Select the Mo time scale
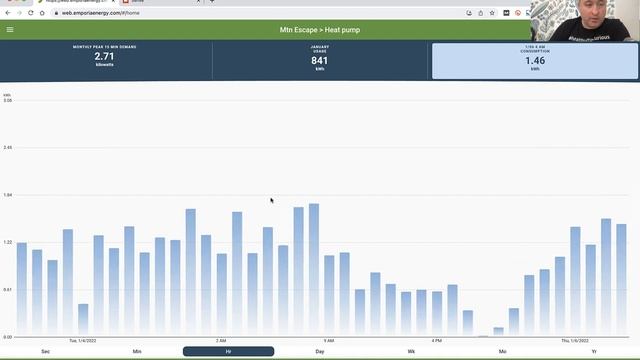Viewport: 640px width, 360px height. tap(503, 351)
